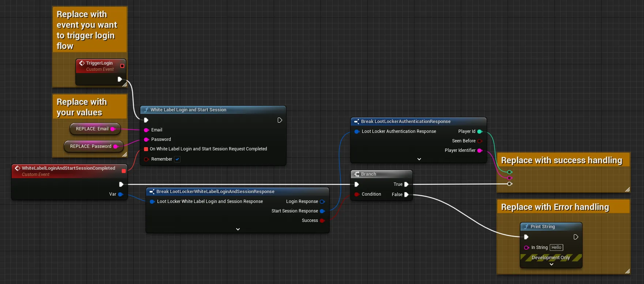Screen dimensions: 644x284
Task: Click the Player Identifier output pin
Action: tap(480, 150)
